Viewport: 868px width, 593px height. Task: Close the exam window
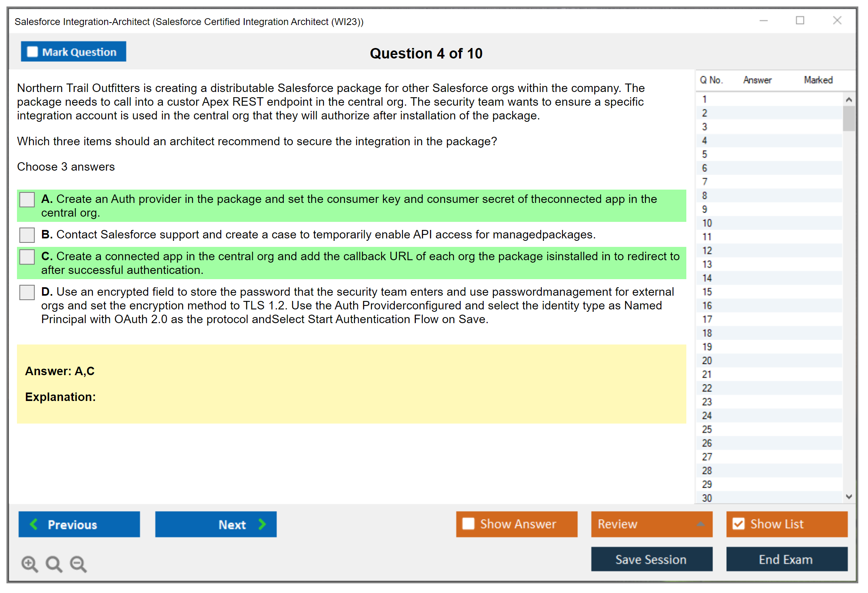point(837,21)
